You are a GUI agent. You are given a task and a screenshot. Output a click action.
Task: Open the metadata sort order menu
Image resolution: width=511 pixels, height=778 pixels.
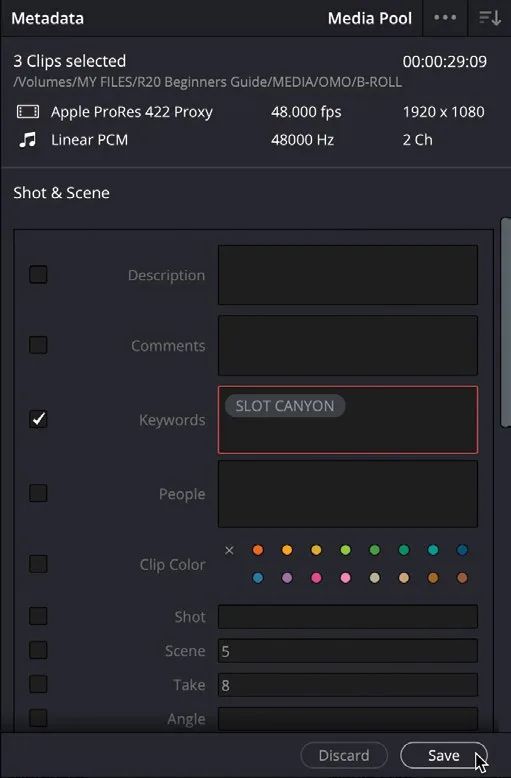(489, 18)
